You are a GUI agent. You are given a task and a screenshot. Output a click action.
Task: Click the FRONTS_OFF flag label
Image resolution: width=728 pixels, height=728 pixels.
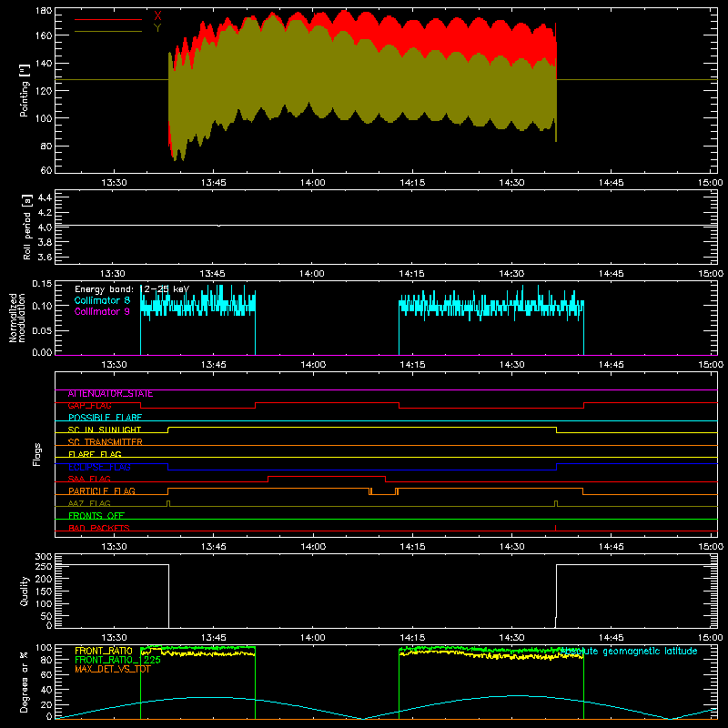pyautogui.click(x=96, y=516)
